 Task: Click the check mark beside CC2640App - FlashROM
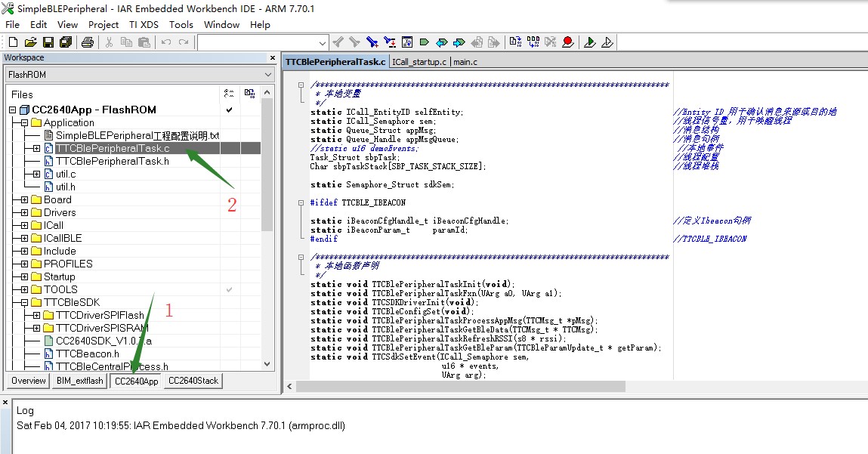click(229, 110)
